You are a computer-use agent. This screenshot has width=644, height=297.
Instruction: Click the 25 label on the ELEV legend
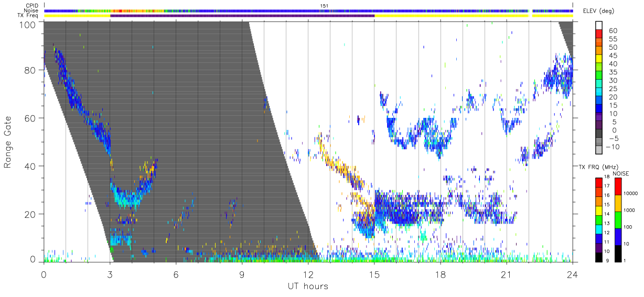(x=613, y=89)
